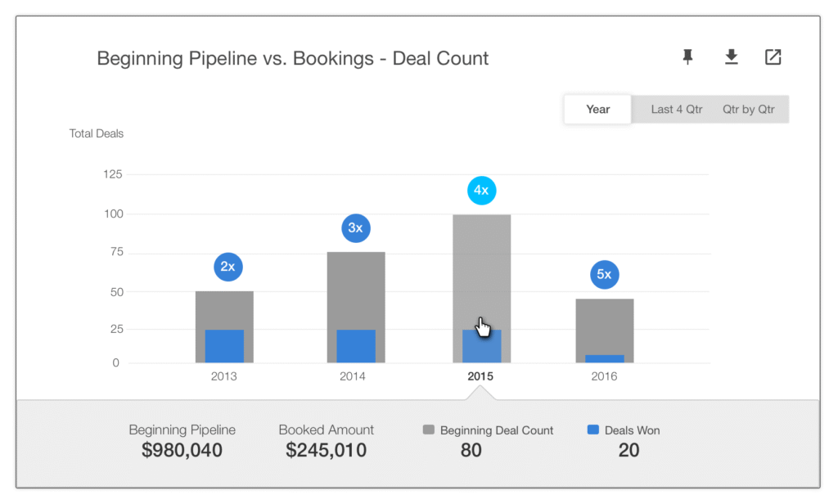Click the $980,040 Beginning Pipeline value
This screenshot has height=504, width=838.
tap(182, 450)
